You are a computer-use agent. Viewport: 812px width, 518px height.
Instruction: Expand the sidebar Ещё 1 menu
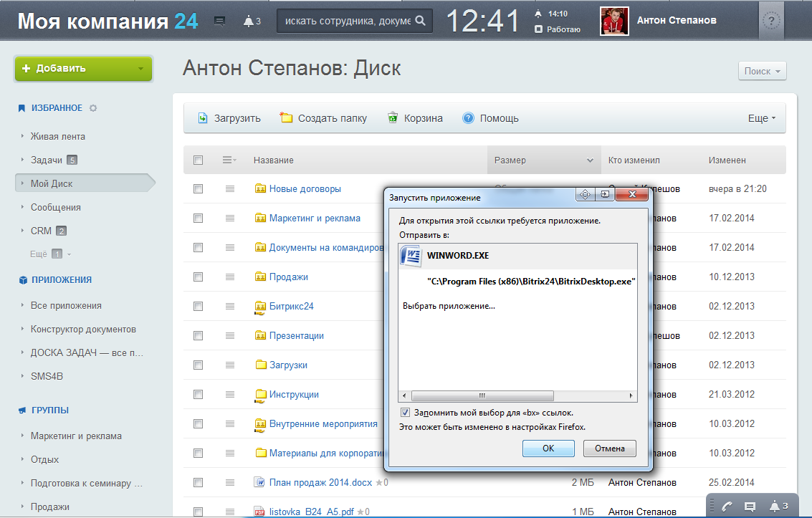point(51,254)
